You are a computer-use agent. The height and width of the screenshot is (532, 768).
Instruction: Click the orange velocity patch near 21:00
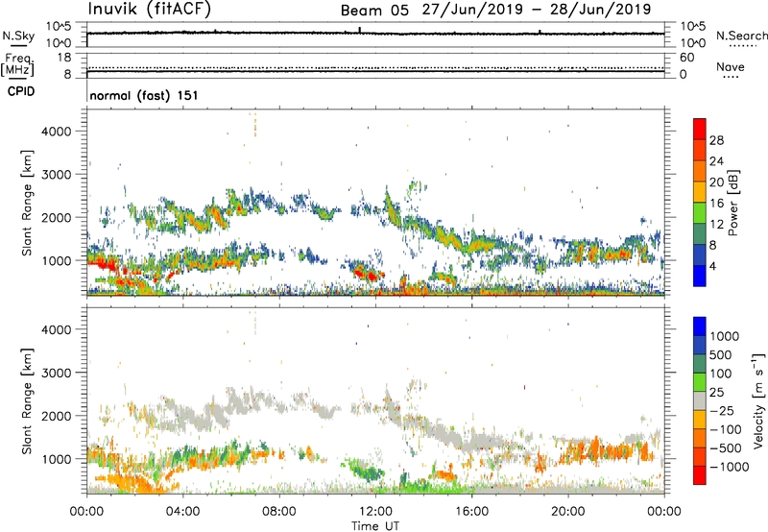coord(595,448)
